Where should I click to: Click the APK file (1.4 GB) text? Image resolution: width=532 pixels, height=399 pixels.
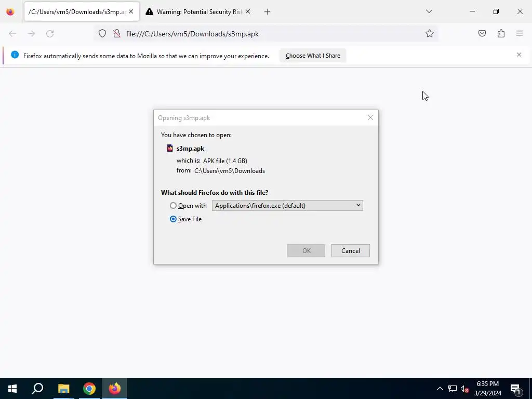[x=225, y=161]
